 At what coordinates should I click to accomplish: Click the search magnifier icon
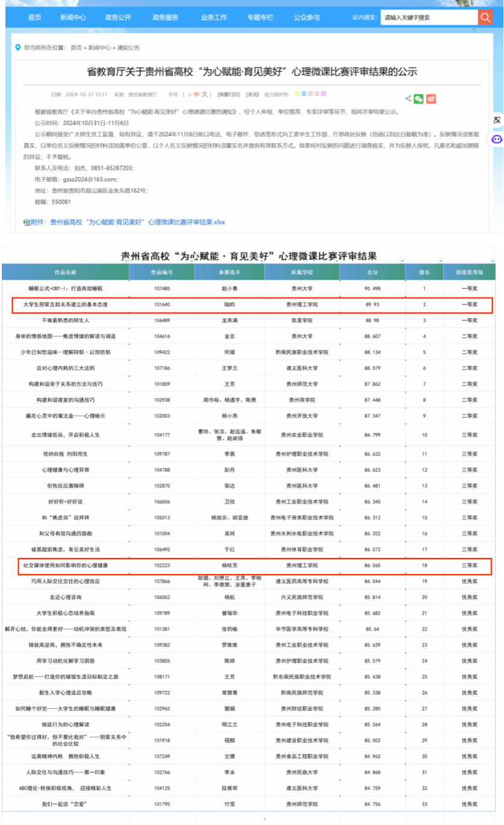[485, 17]
